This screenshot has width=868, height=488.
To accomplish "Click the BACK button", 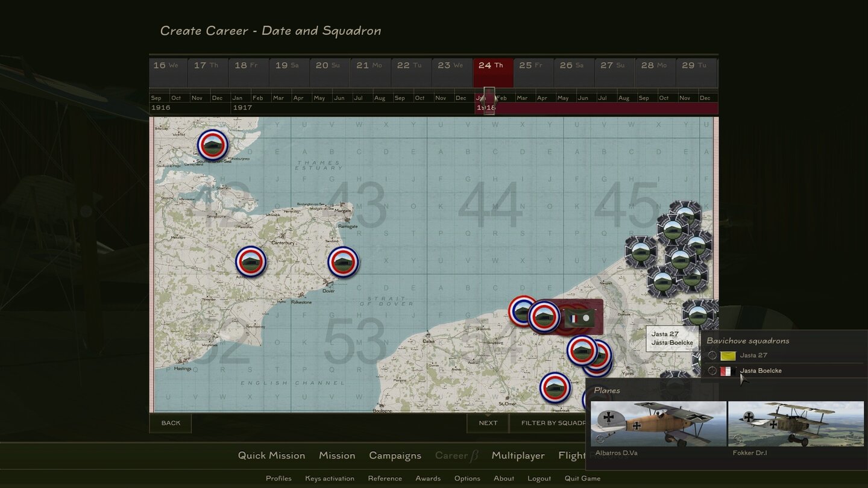I will point(171,423).
